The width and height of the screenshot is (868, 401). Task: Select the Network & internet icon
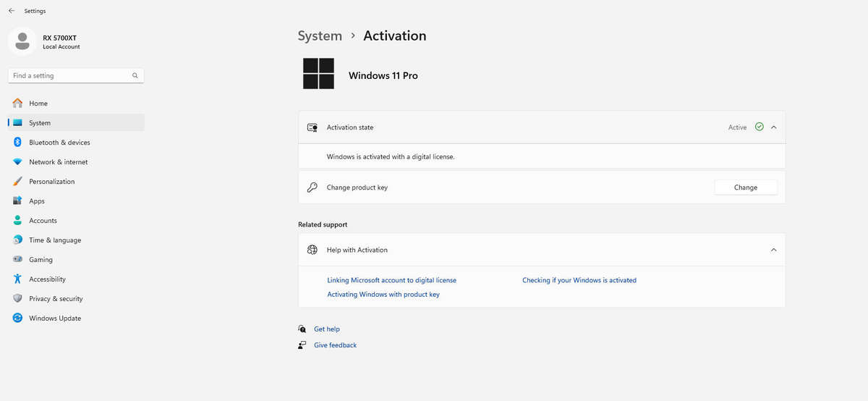point(17,162)
